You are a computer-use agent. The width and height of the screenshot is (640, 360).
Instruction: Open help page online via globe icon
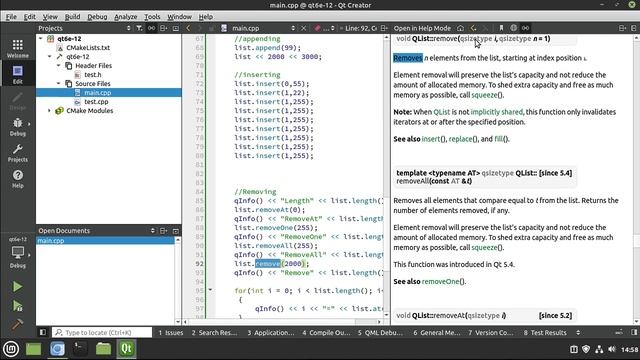tap(513, 28)
